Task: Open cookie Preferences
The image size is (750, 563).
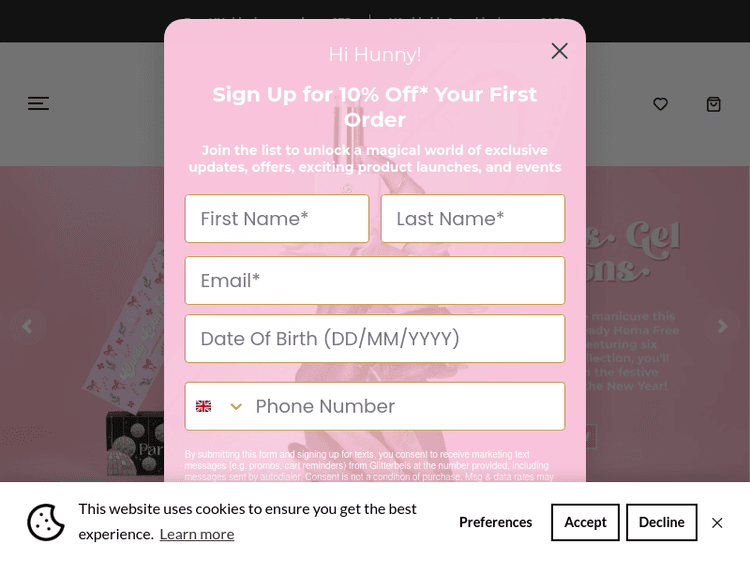Action: tap(495, 522)
